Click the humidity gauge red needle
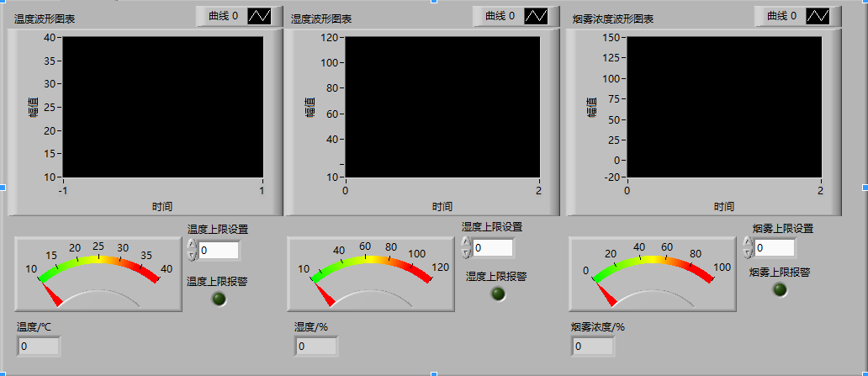The height and width of the screenshot is (376, 868). click(x=324, y=293)
